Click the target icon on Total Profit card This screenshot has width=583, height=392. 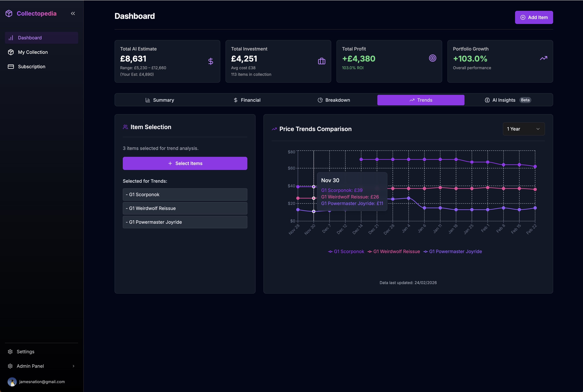click(x=432, y=58)
